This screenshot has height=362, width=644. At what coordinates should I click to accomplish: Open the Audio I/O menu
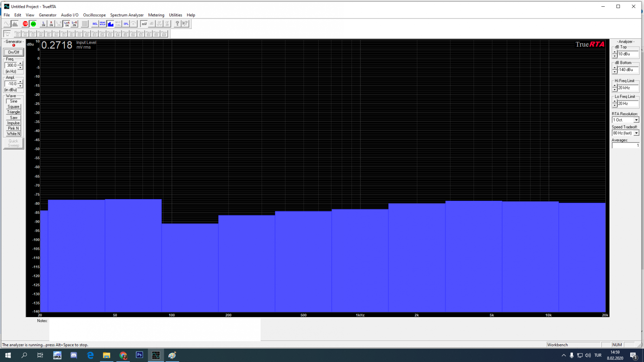click(x=70, y=15)
